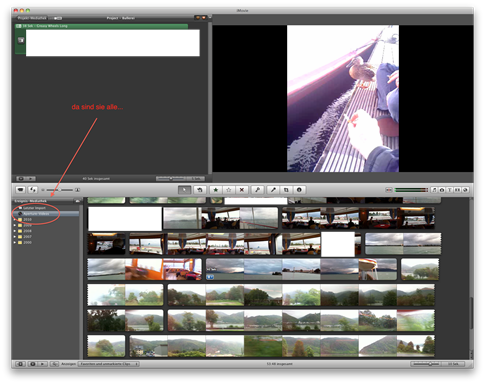Open the Favoriten und unmarkierte Clips dropdown

(x=109, y=364)
